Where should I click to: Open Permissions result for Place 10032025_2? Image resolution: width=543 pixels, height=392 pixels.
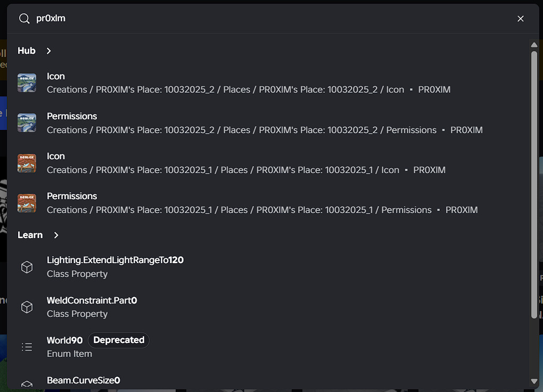click(x=268, y=123)
